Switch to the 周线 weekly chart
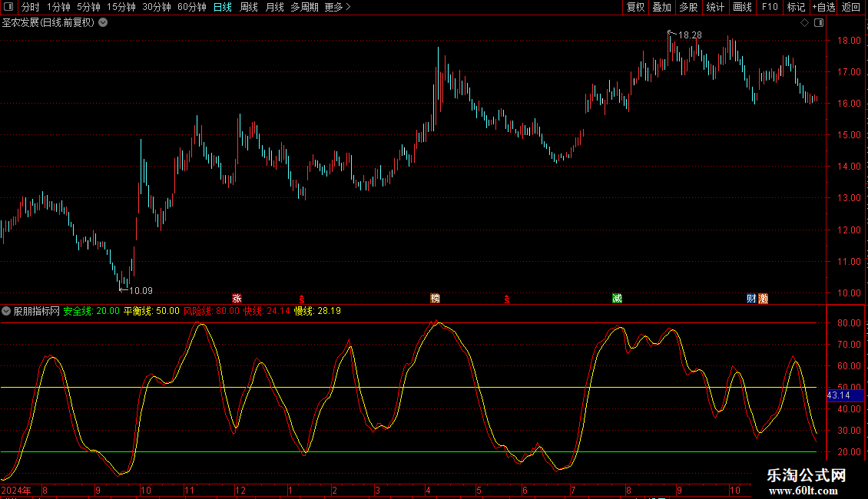868x499 pixels. click(249, 7)
